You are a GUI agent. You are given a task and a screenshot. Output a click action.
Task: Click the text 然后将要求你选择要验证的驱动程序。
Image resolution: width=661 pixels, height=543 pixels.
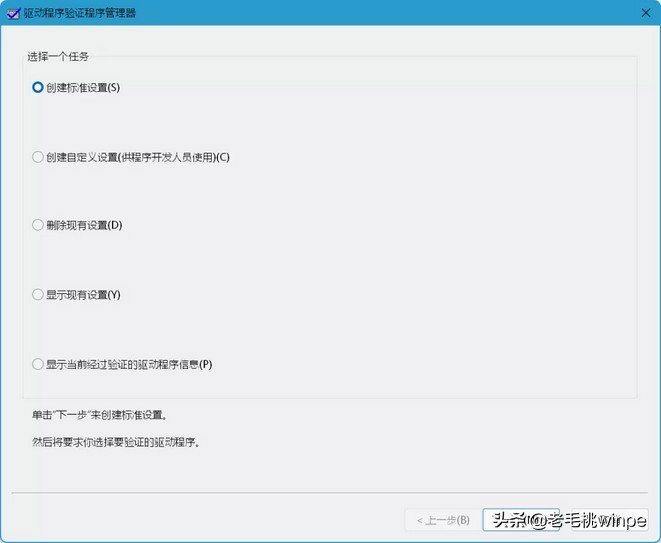click(116, 442)
